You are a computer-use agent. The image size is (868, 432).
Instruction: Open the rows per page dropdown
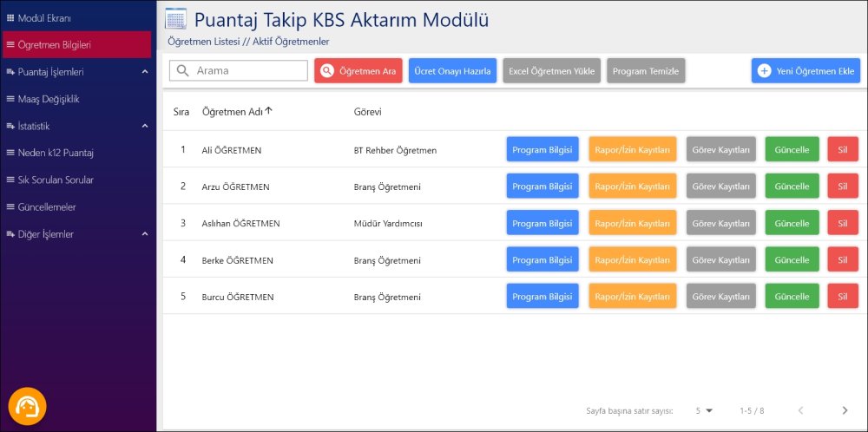pos(704,410)
